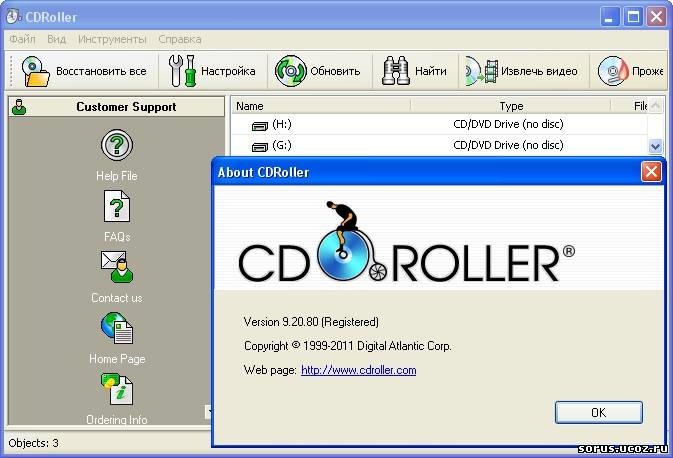Open the Home Page globe icon
Screen dimensions: 673x458
[117, 328]
